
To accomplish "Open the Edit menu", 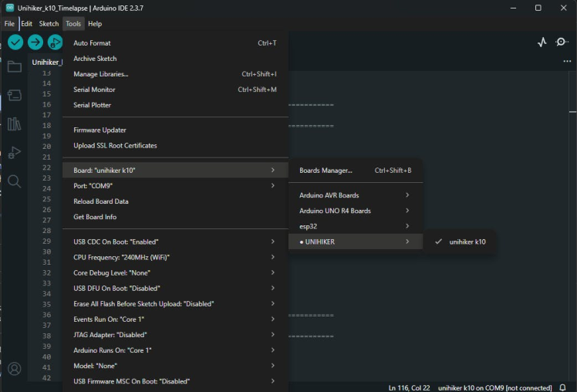I will [x=26, y=24].
